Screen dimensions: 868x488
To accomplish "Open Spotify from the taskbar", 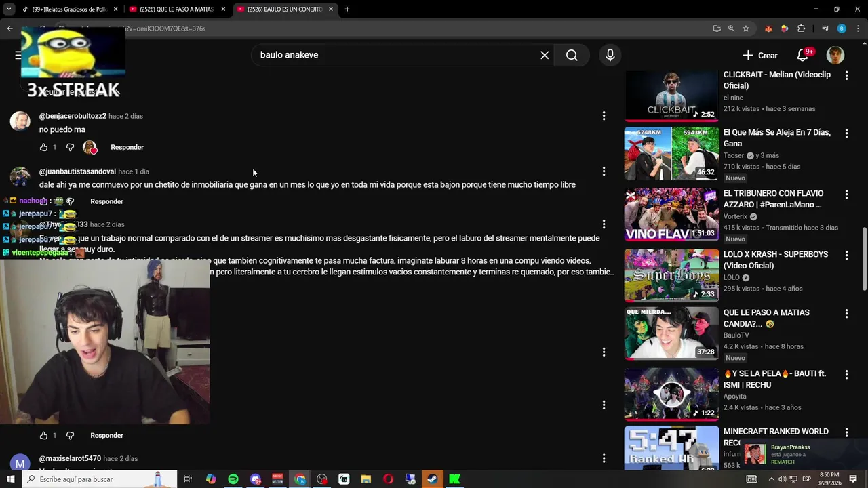I will pyautogui.click(x=233, y=479).
